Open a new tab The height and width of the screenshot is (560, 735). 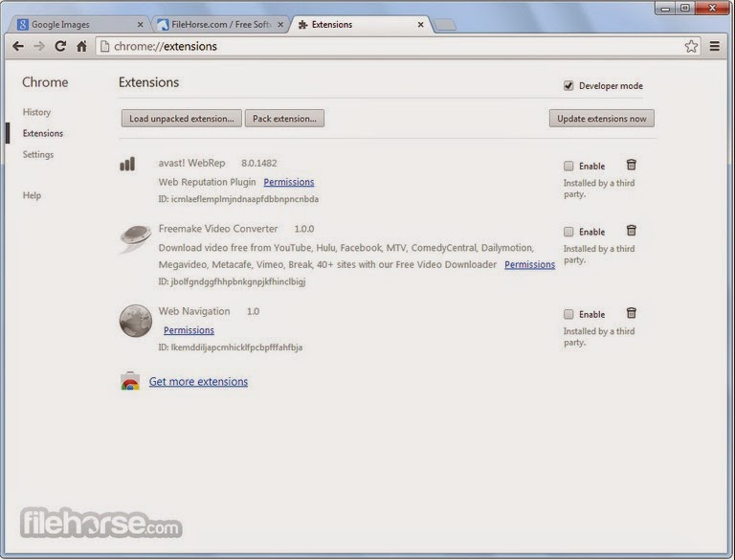(445, 25)
